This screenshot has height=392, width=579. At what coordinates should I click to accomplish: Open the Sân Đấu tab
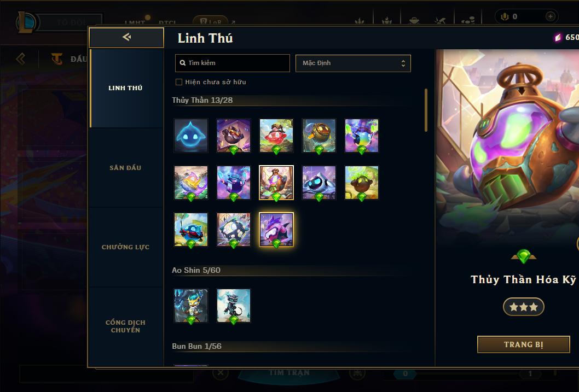point(125,168)
